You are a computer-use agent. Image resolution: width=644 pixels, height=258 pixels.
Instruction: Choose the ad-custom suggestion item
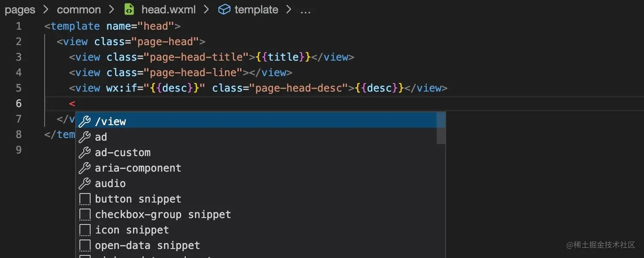(261, 152)
